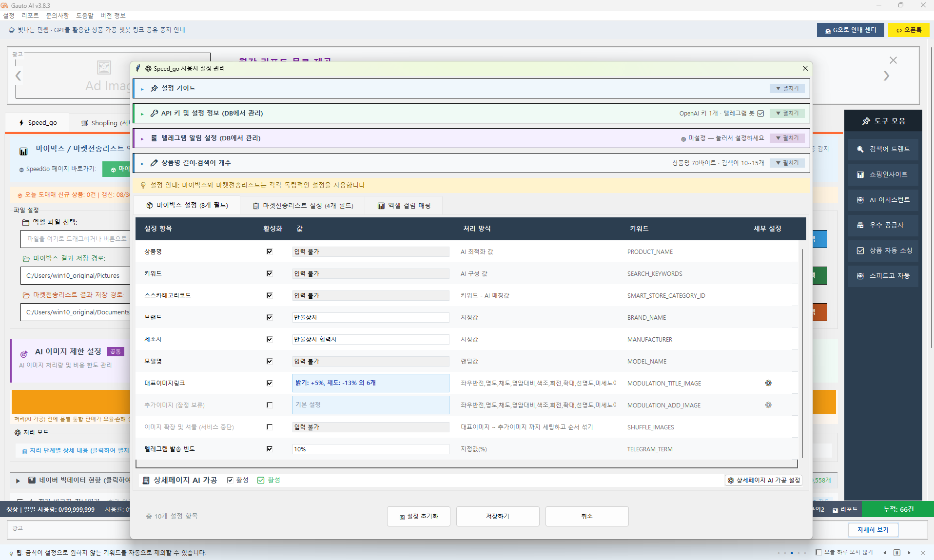Open G오토 안내 센터 button
The height and width of the screenshot is (560, 934).
coord(850,30)
